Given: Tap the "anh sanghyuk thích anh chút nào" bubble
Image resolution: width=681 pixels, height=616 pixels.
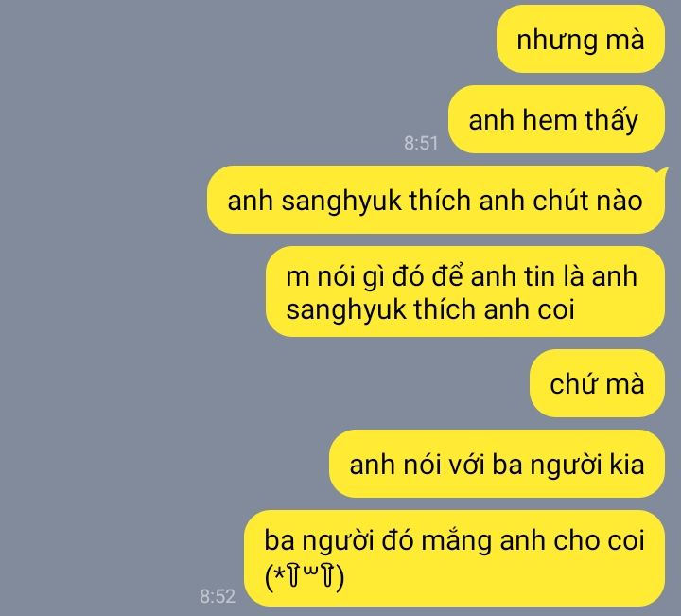Looking at the screenshot, I should tap(436, 200).
